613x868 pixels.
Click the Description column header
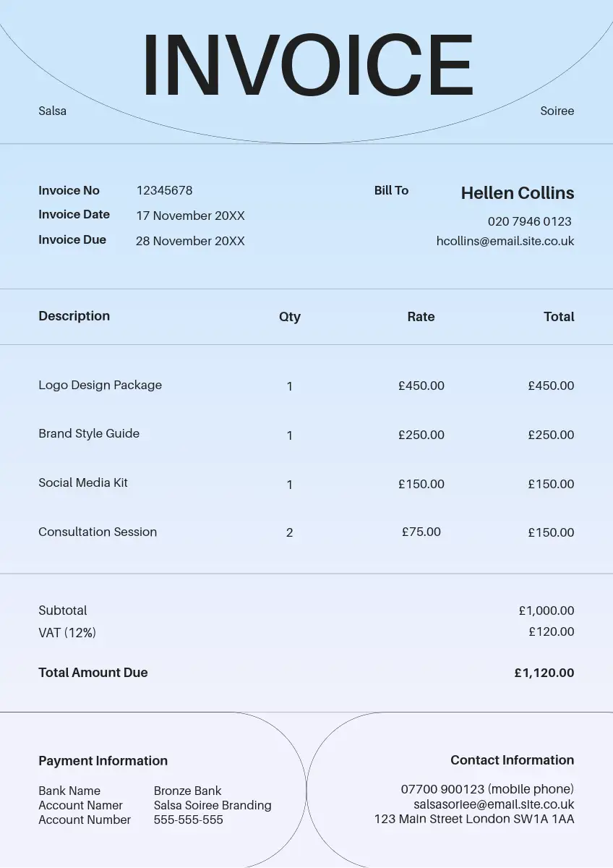click(74, 316)
